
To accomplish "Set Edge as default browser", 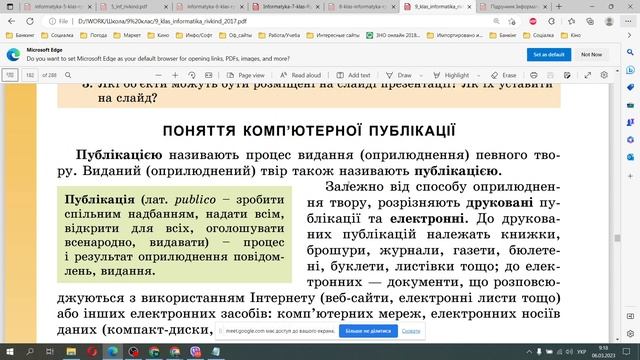I will click(x=549, y=54).
